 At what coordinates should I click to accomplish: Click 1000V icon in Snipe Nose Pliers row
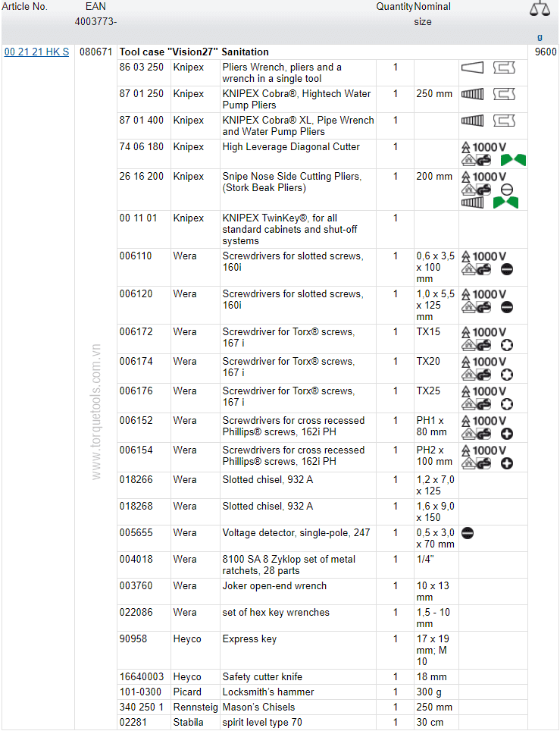[483, 177]
